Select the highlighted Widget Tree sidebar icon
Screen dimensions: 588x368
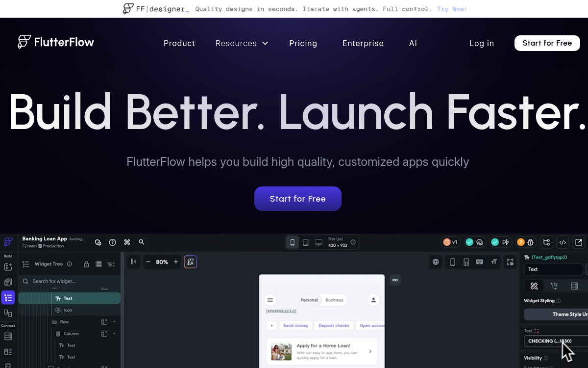(x=8, y=298)
